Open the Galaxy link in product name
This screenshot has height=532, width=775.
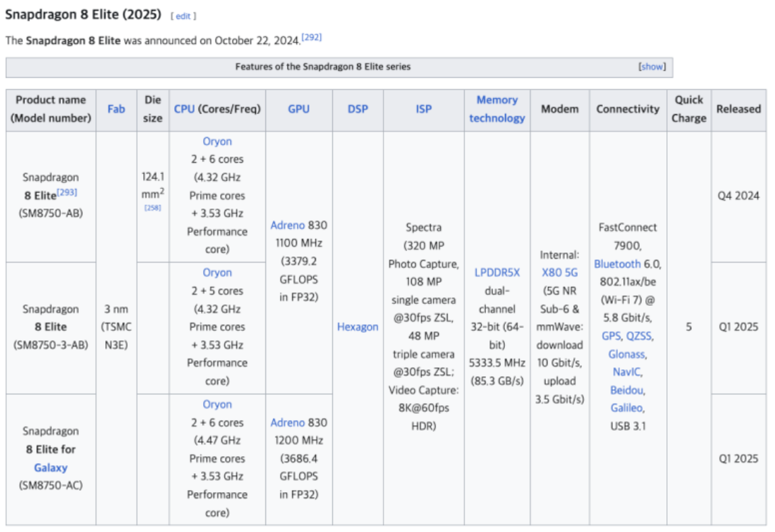[51, 467]
